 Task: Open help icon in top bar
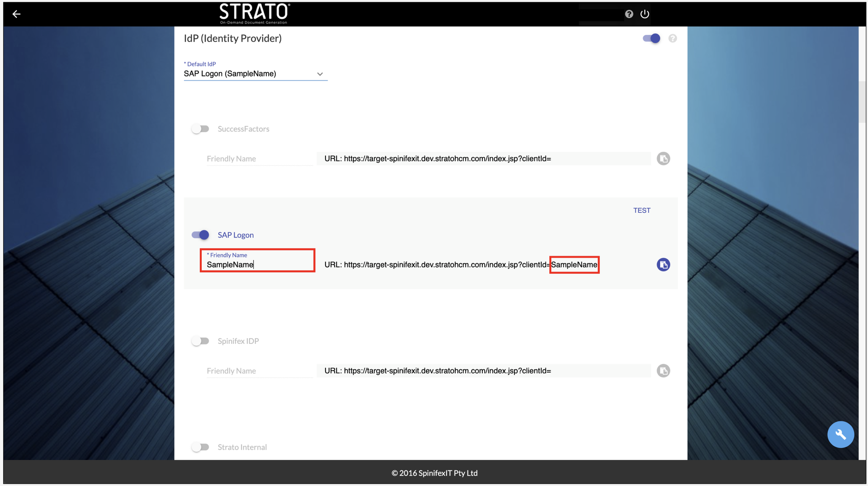point(629,14)
